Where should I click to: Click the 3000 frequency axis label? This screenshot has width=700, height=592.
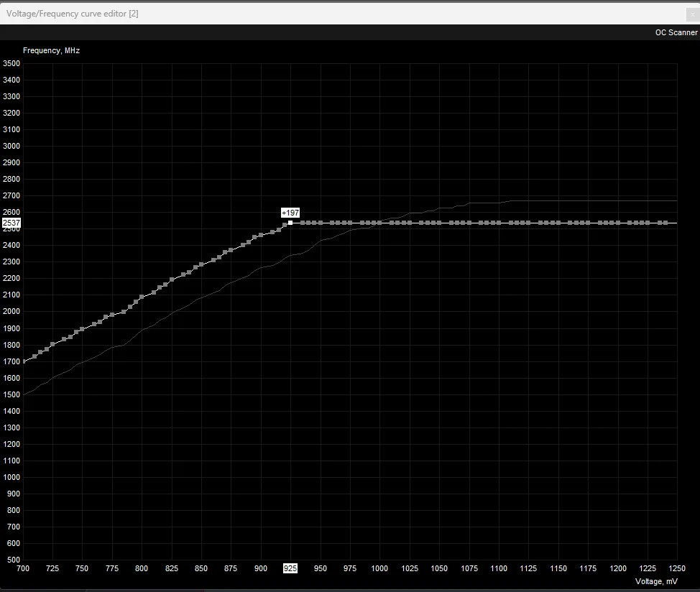(11, 146)
